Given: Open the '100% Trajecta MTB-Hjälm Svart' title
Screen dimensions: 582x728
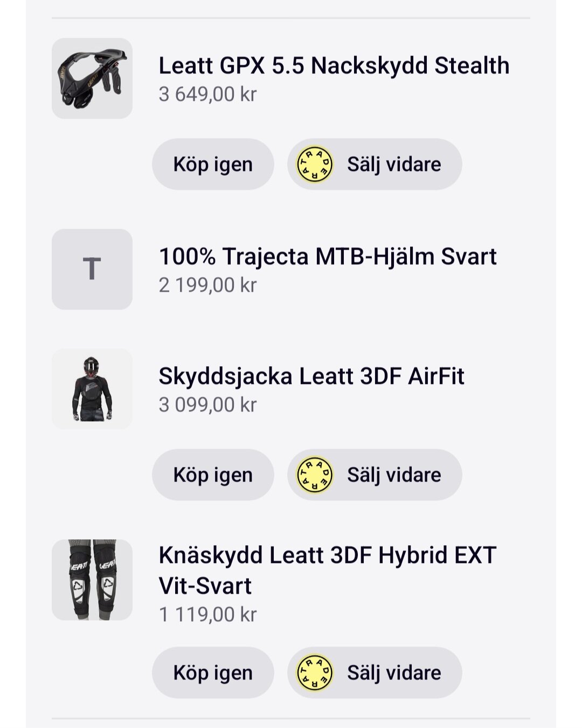Looking at the screenshot, I should 327,257.
